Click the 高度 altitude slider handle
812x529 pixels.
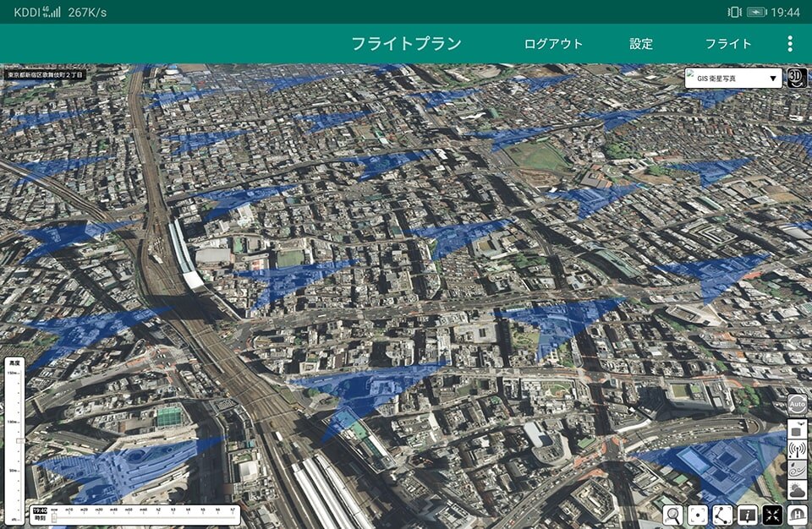(x=19, y=440)
